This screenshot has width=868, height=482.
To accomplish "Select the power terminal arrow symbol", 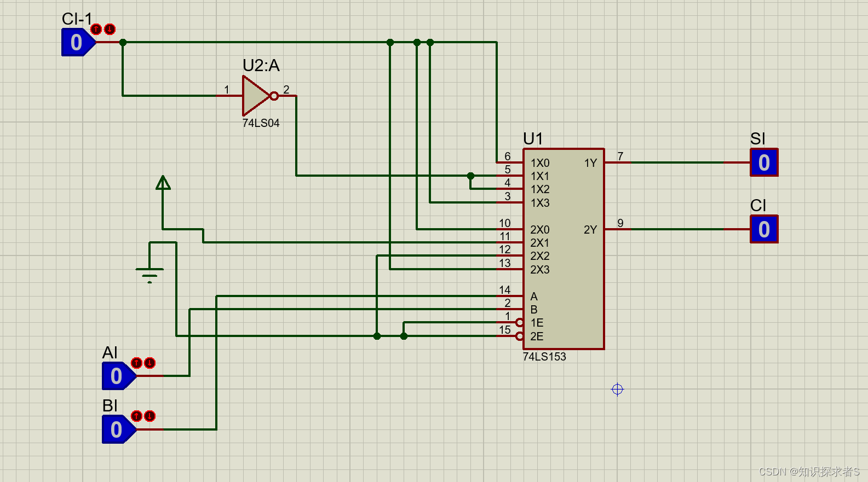I will pos(163,183).
